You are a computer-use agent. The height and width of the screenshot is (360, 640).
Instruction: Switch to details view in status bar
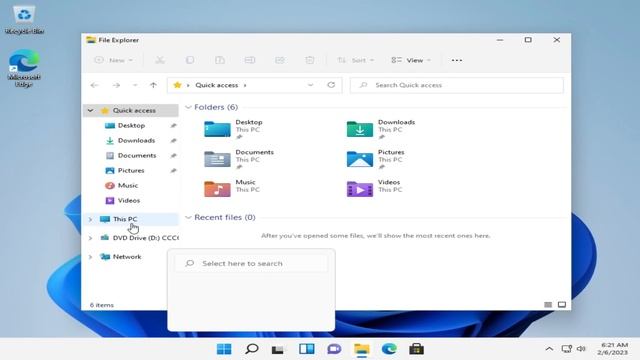click(x=548, y=304)
